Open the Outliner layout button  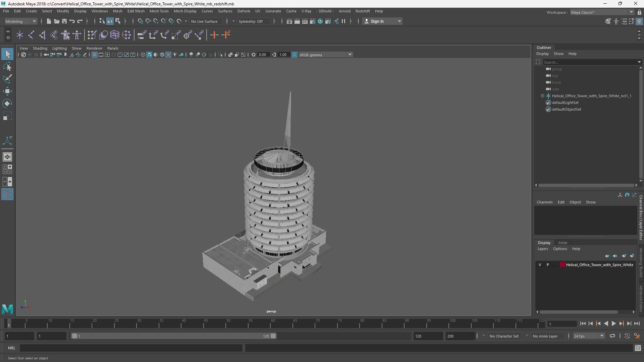click(7, 194)
